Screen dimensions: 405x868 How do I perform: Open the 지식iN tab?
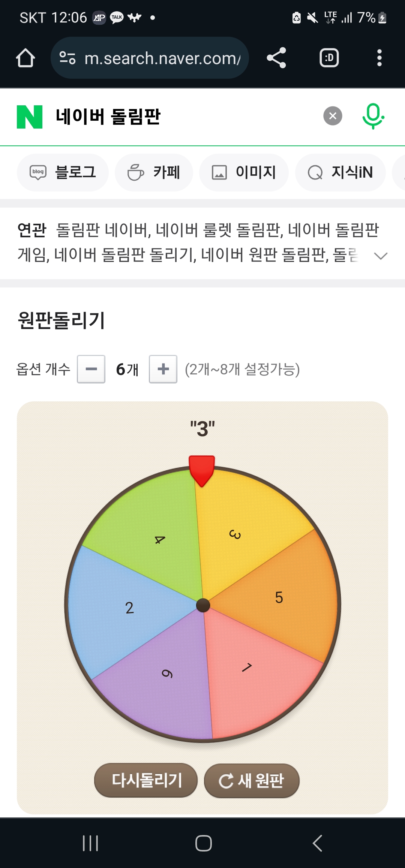pos(340,172)
